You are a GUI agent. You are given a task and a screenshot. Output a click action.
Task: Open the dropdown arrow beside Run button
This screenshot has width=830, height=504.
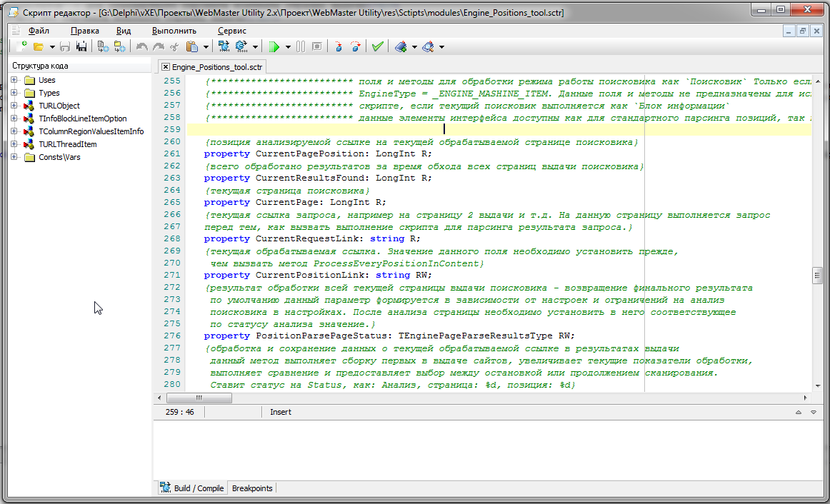click(x=288, y=47)
